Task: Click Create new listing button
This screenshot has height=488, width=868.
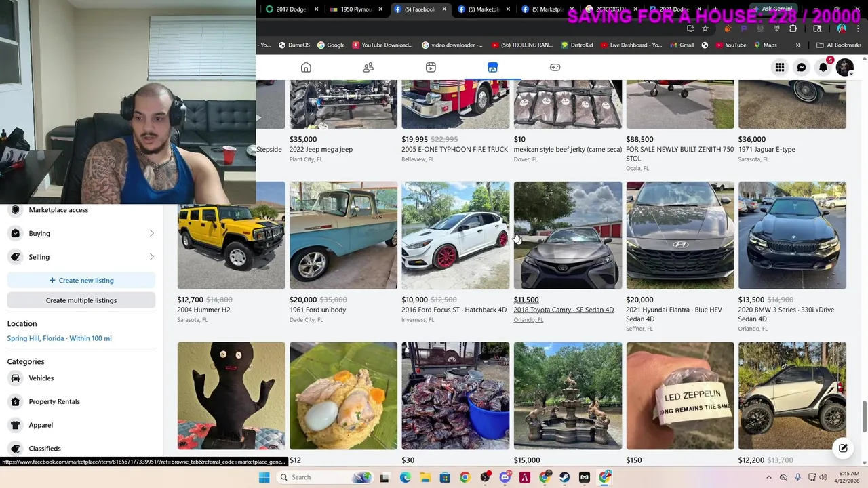Action: [x=81, y=281]
